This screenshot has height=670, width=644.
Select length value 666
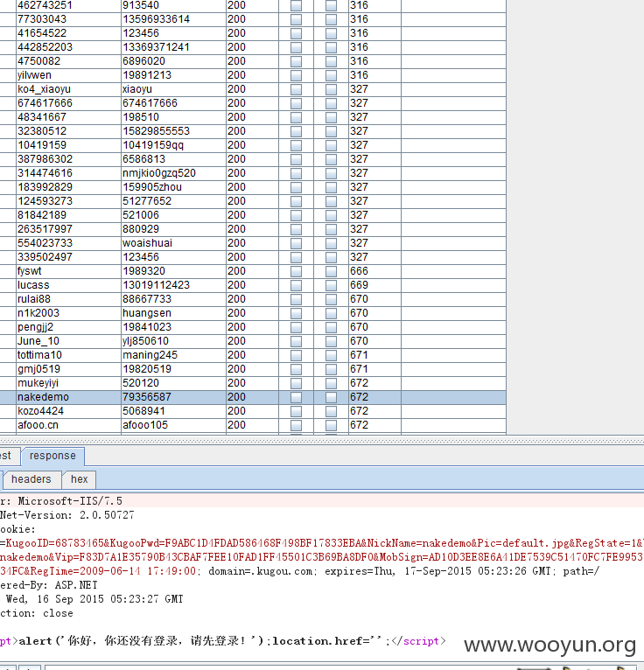374,271
